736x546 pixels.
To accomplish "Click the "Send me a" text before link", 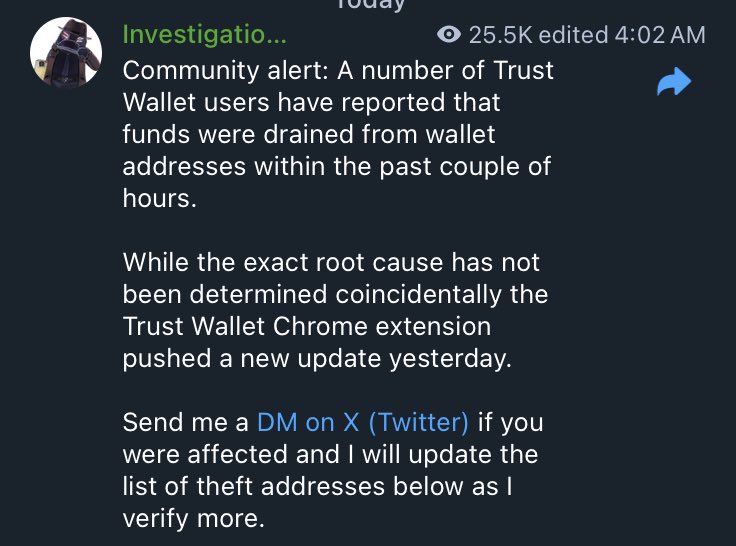I will [x=186, y=422].
